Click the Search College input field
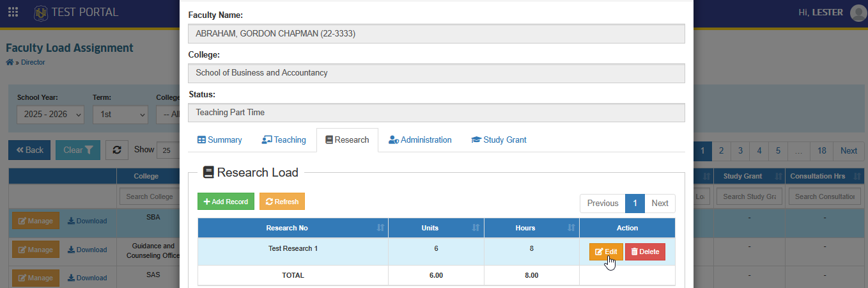 click(x=150, y=196)
